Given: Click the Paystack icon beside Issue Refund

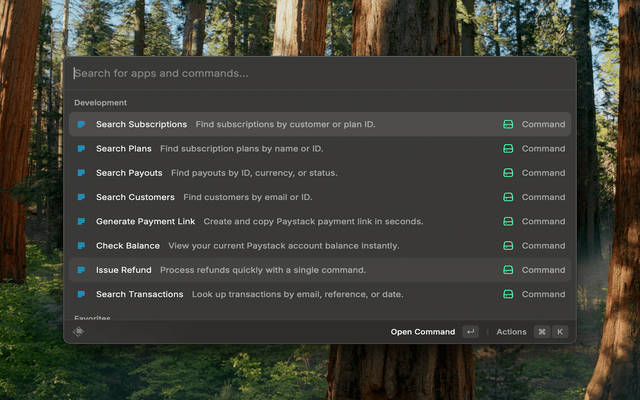Looking at the screenshot, I should (82, 270).
